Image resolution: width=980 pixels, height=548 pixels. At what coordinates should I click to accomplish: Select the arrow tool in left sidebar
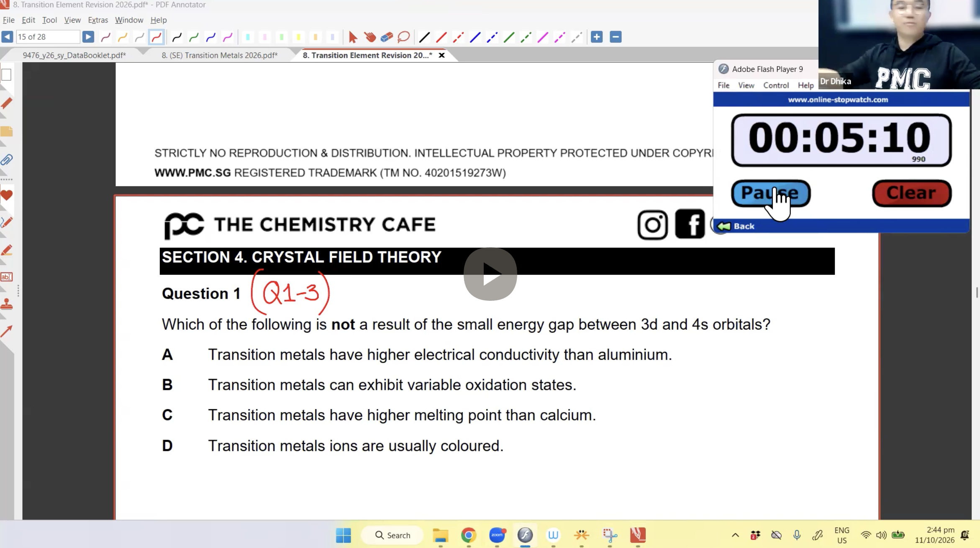coord(7,331)
